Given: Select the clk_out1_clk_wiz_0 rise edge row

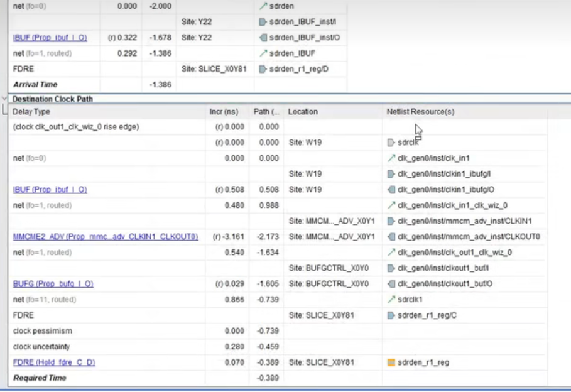Looking at the screenshot, I should click(x=277, y=127).
